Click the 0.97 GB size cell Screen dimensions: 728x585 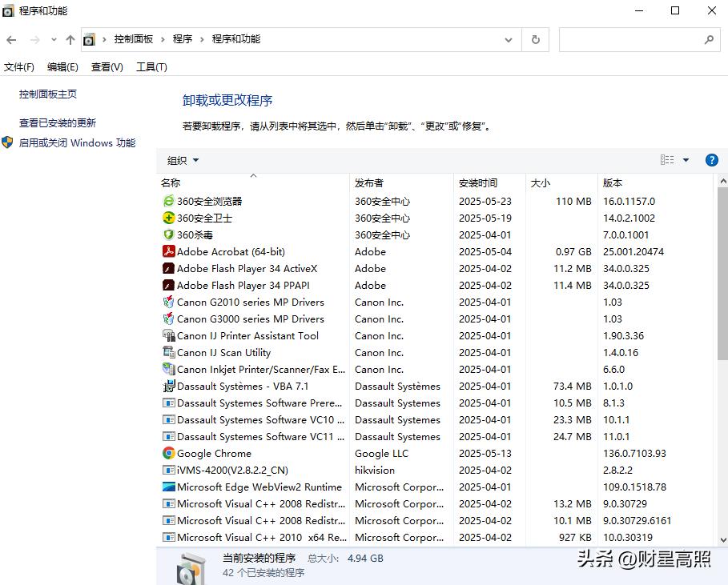pyautogui.click(x=573, y=251)
